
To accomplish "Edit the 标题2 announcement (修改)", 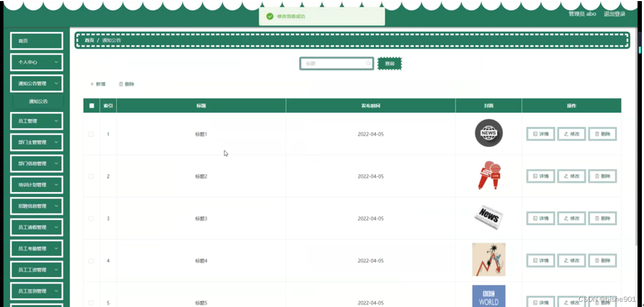I will (x=572, y=176).
